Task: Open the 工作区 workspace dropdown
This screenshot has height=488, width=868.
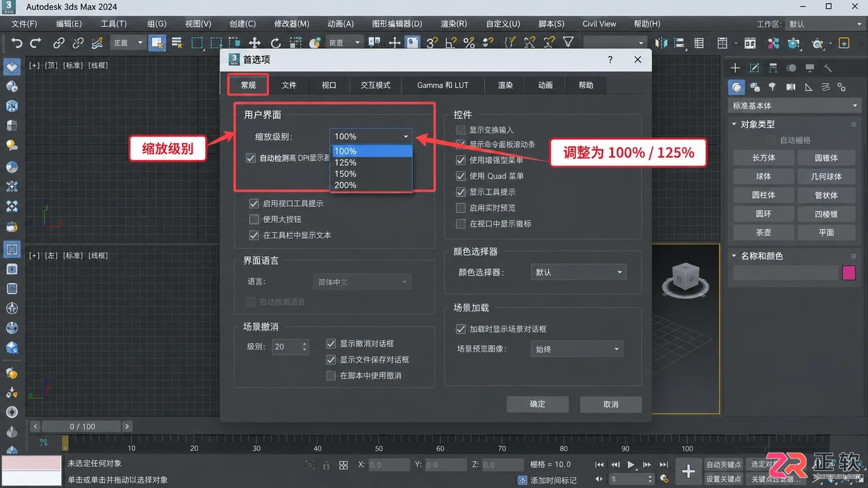Action: (x=825, y=24)
